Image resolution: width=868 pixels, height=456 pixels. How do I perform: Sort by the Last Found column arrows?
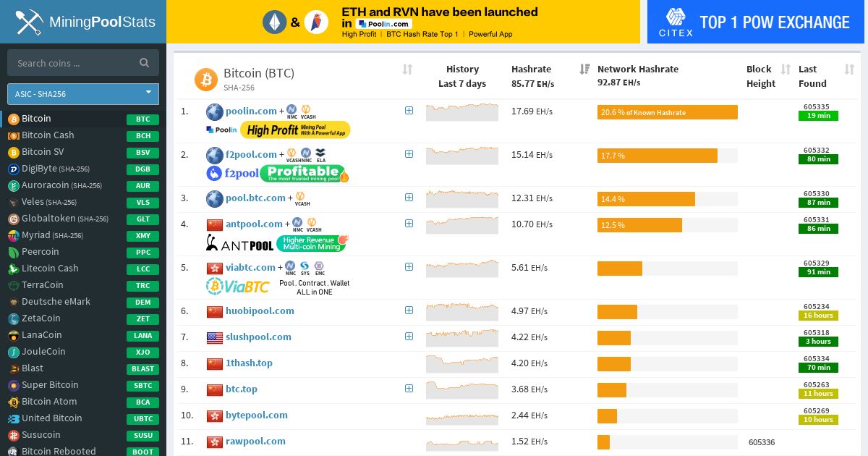[850, 69]
